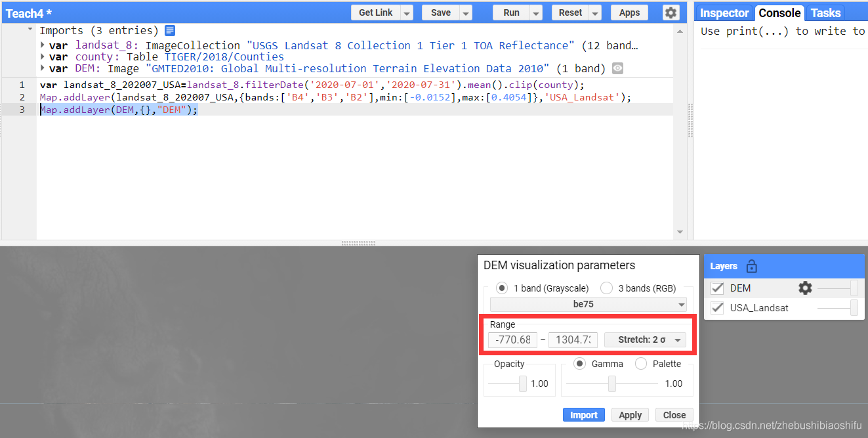
Task: Click code line 2 USA_Landsat addLayer
Action: point(335,97)
